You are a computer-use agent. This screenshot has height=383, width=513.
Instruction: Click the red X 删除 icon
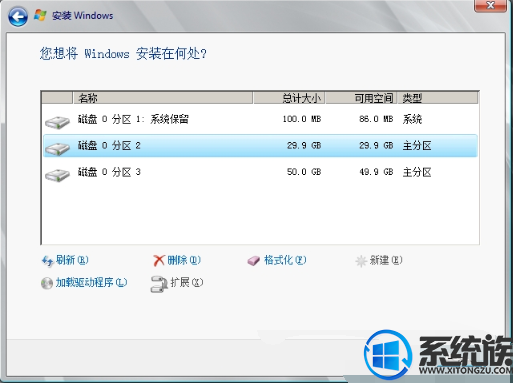(159, 261)
